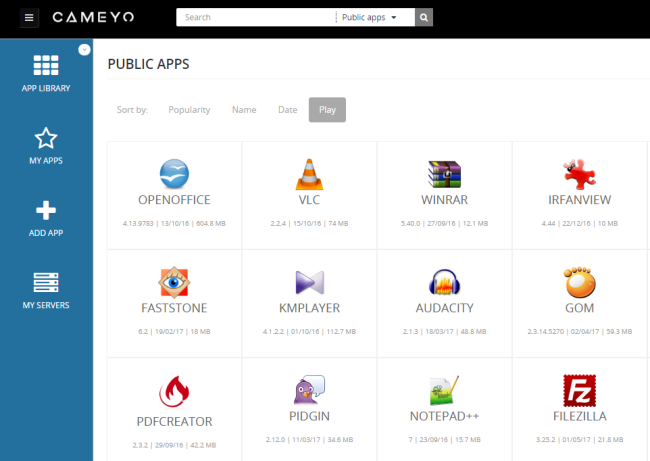Click the OpenOffice app icon
Image resolution: width=650 pixels, height=461 pixels.
coord(174,174)
